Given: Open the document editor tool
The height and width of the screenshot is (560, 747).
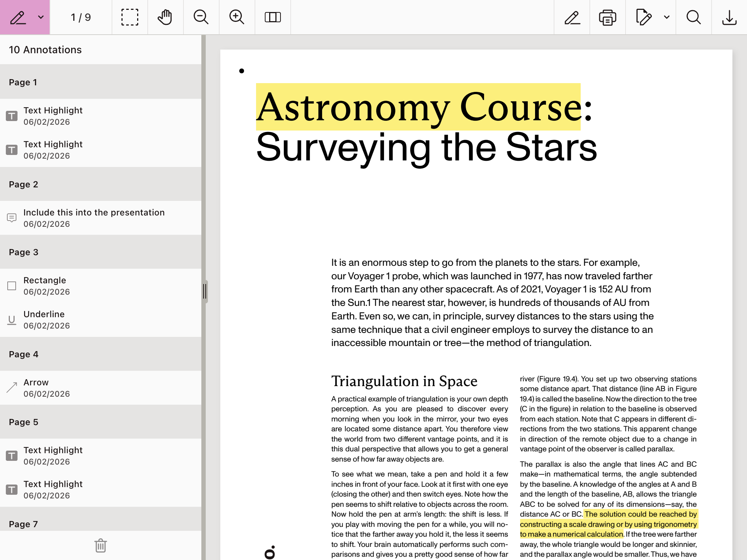Looking at the screenshot, I should tap(643, 17).
